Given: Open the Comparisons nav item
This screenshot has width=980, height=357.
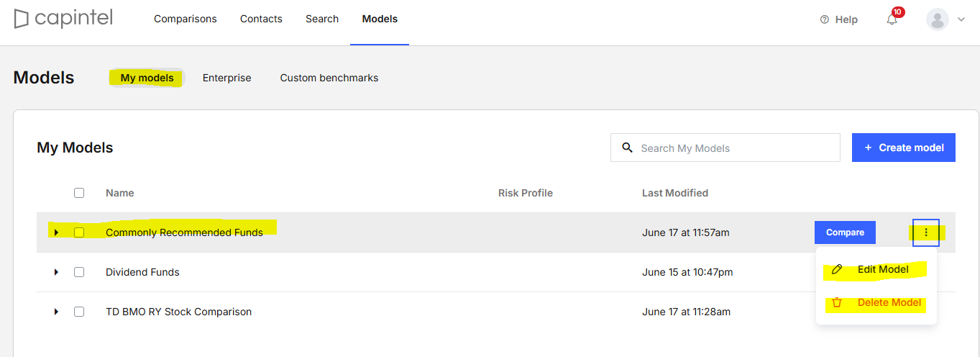Looking at the screenshot, I should pyautogui.click(x=186, y=19).
